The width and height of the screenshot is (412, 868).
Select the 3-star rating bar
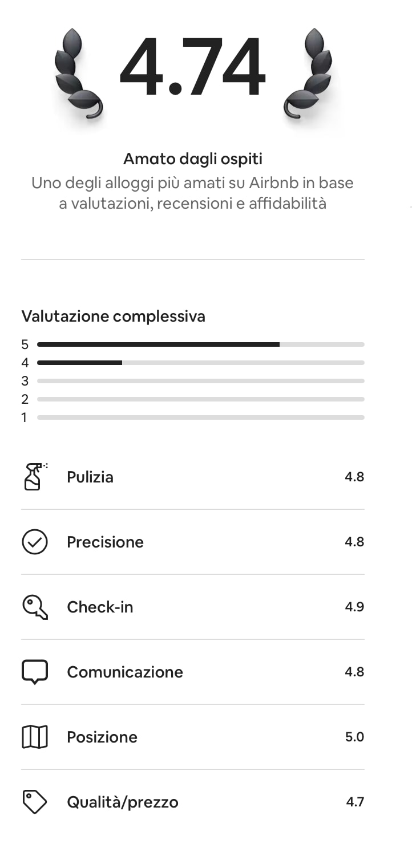click(x=201, y=381)
